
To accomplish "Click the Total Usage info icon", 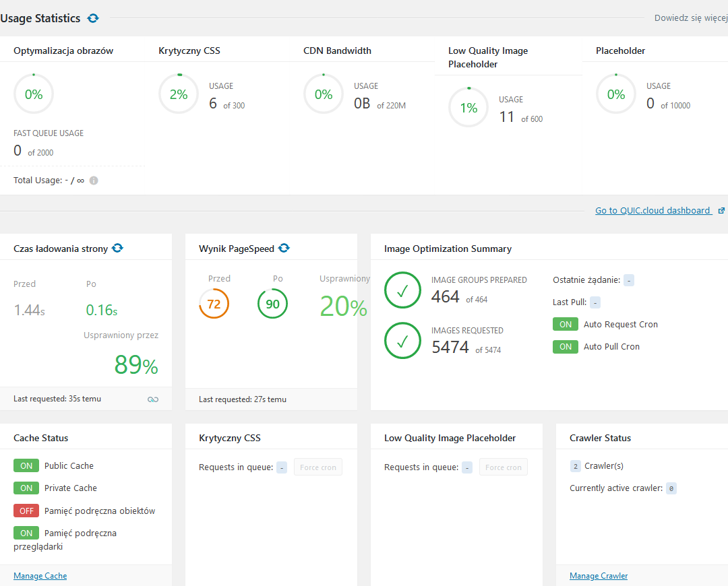I will 94,181.
